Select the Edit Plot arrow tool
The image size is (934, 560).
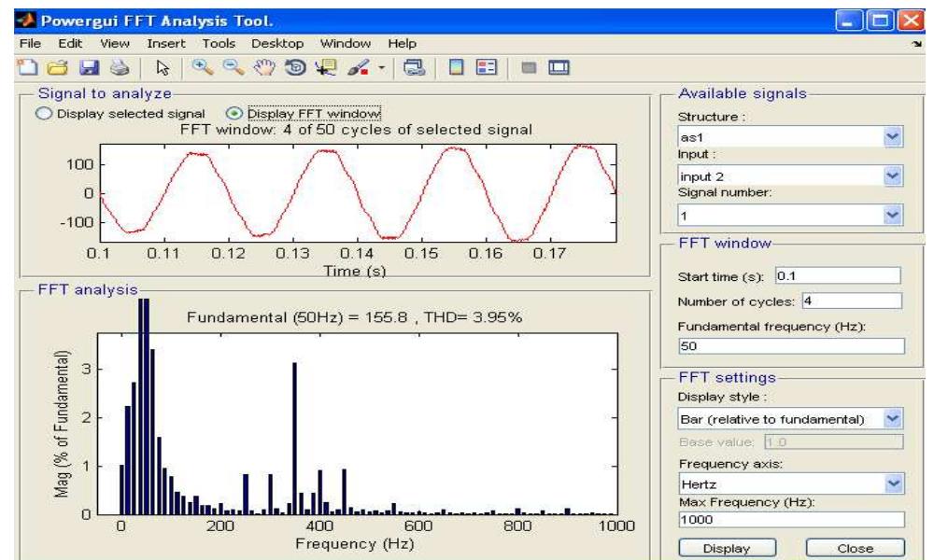[x=163, y=68]
